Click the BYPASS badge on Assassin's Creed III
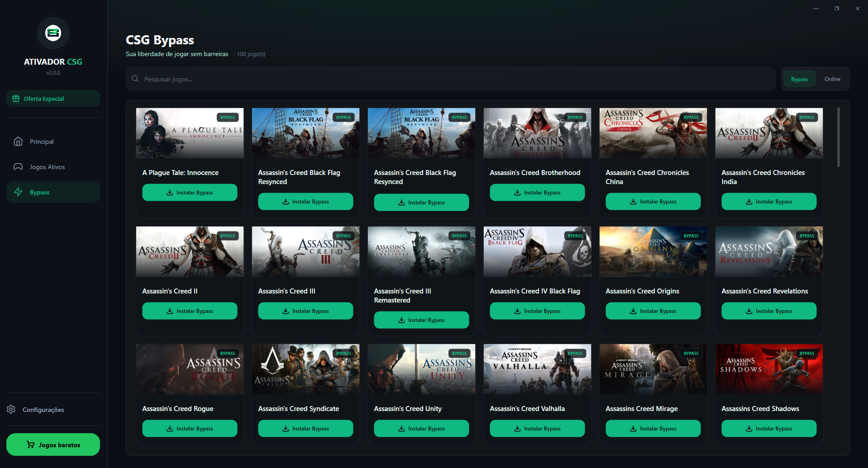The image size is (868, 468). (343, 236)
